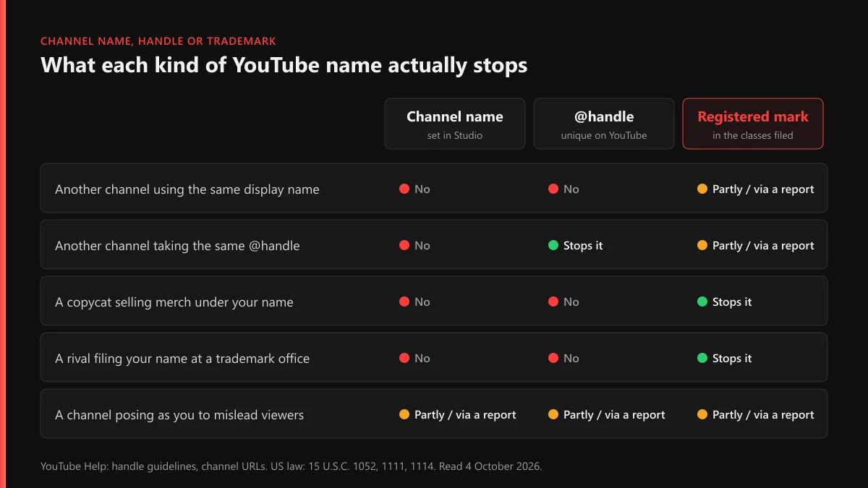This screenshot has width=868, height=488.
Task: Click green 'Stops it' in same @handle row
Action: [x=576, y=246]
